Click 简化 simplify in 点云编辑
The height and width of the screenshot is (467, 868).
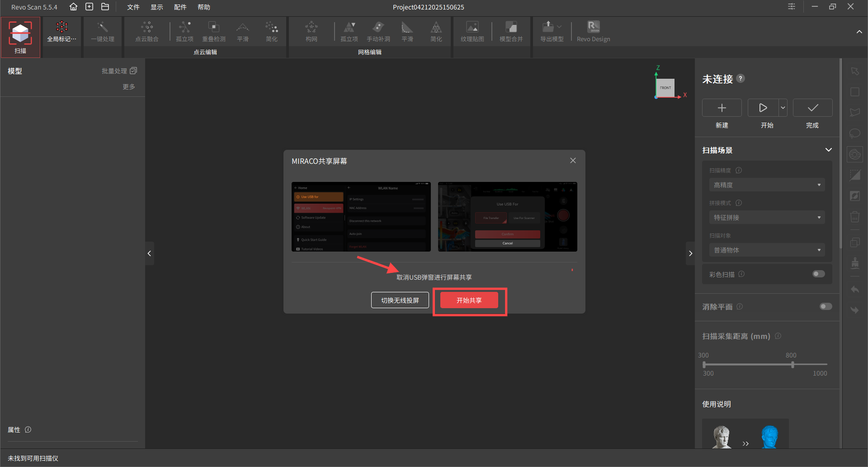click(x=272, y=32)
